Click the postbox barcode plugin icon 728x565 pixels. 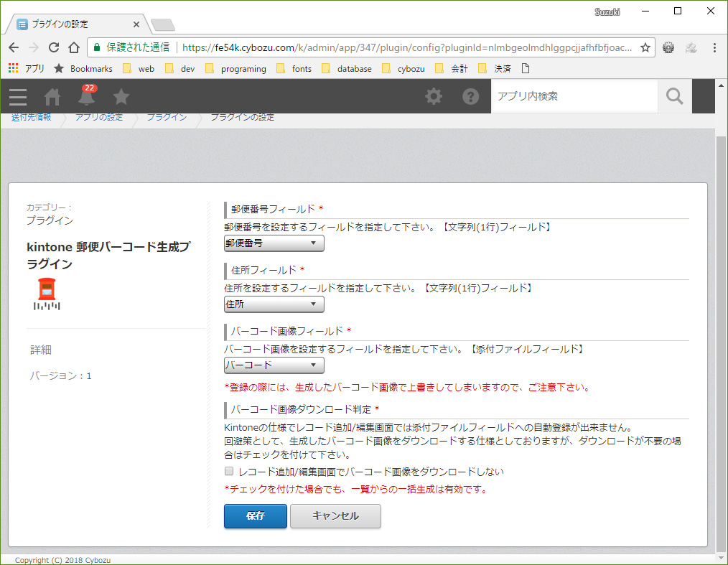[x=47, y=294]
